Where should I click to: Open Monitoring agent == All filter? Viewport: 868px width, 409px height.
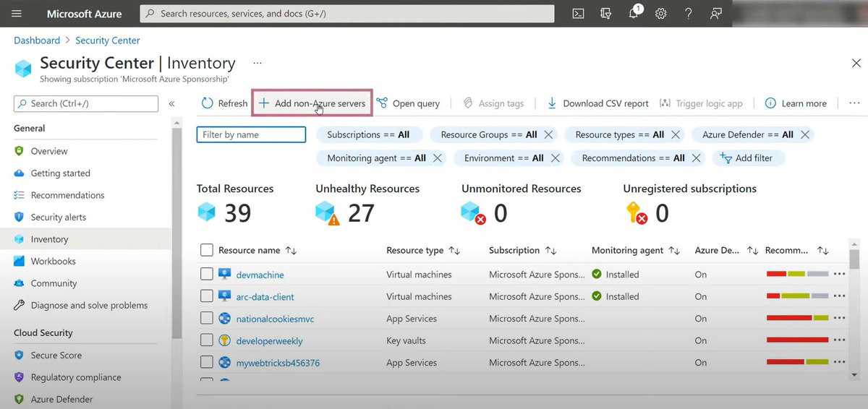click(x=376, y=158)
